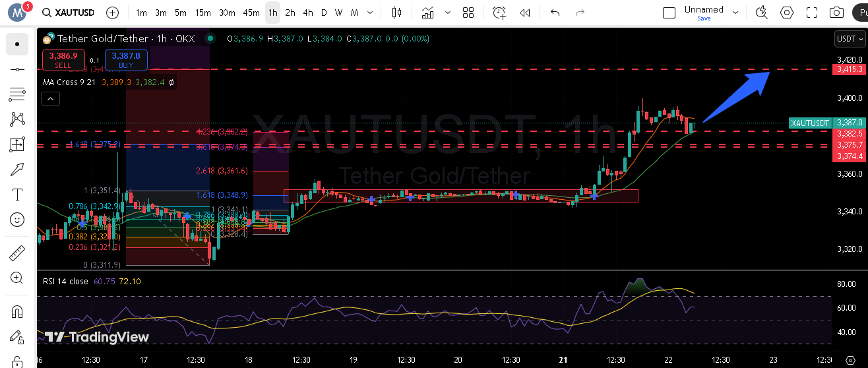Image resolution: width=868 pixels, height=368 pixels.
Task: Toggle magnet mode
Action: click(17, 311)
